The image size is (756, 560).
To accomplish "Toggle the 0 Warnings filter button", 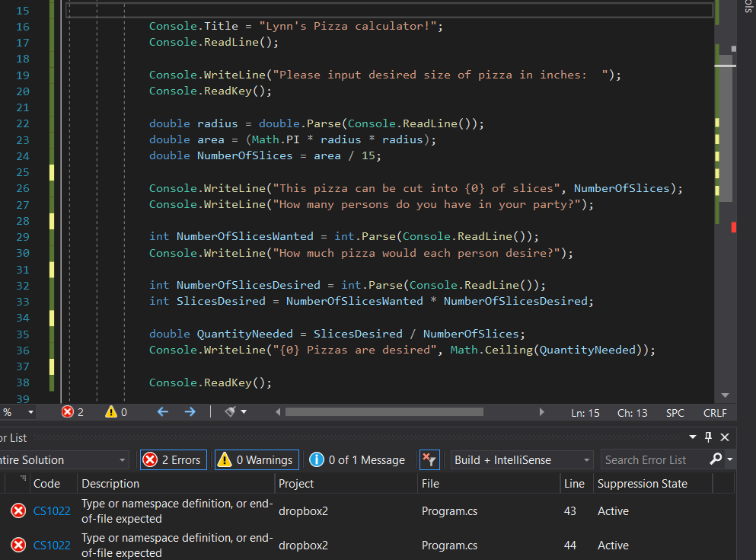I will (256, 459).
